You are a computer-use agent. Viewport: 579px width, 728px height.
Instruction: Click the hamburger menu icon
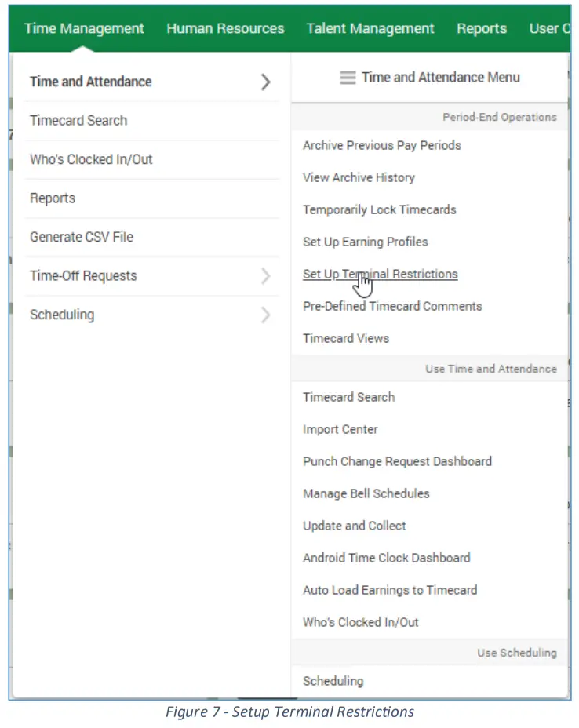(x=348, y=78)
